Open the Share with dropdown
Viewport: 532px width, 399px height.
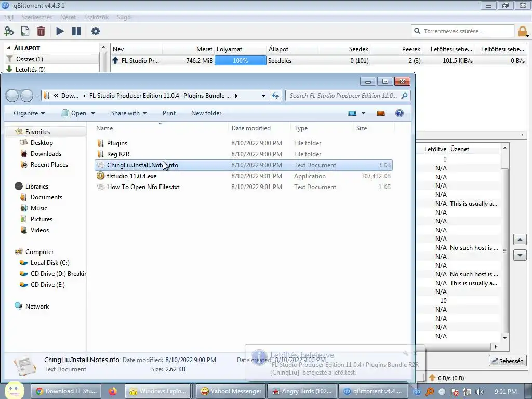click(129, 113)
